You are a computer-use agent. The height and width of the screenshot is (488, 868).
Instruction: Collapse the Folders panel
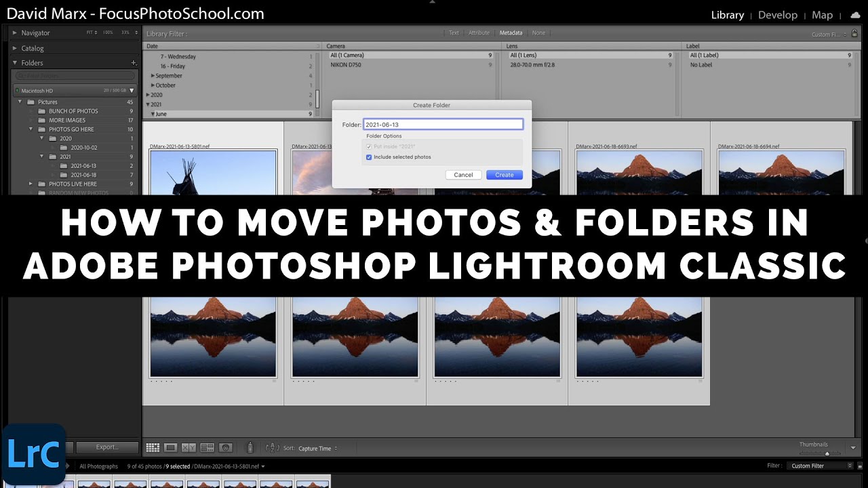click(x=15, y=63)
